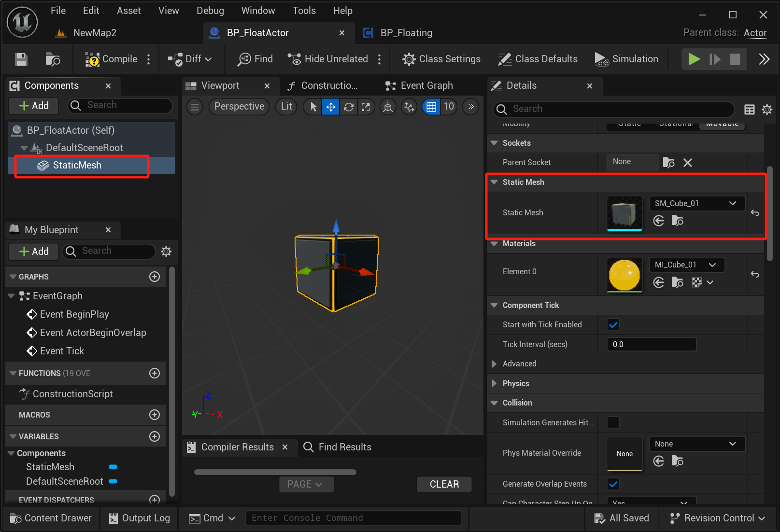Toggle Hide Unrelated nodes

[x=328, y=59]
